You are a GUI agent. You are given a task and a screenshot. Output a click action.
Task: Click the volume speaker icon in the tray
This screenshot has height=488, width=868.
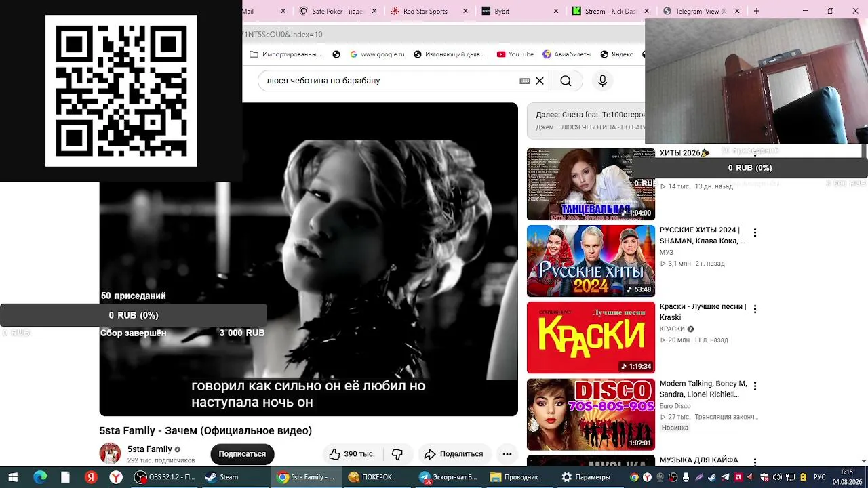(x=777, y=477)
